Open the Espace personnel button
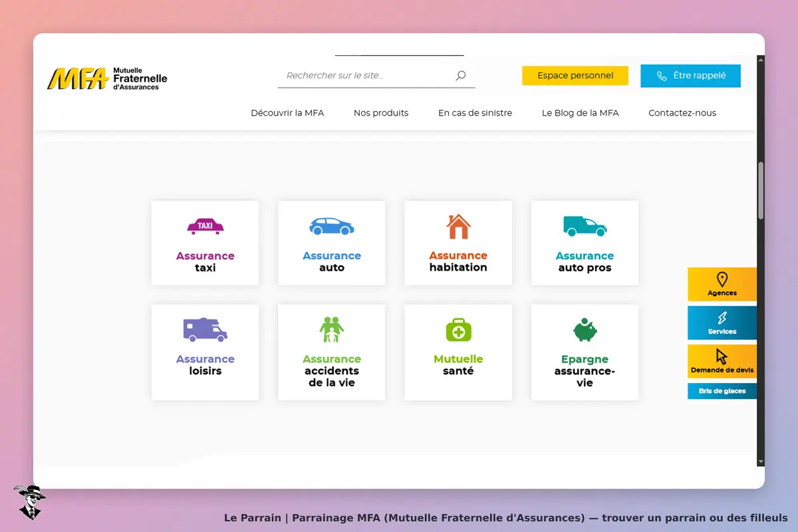The width and height of the screenshot is (798, 532). pyautogui.click(x=575, y=76)
